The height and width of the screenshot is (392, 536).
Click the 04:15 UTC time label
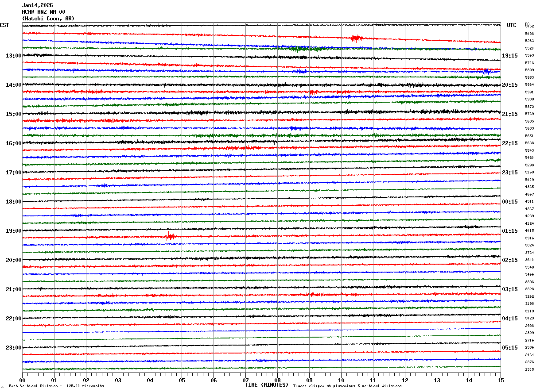tap(510, 319)
